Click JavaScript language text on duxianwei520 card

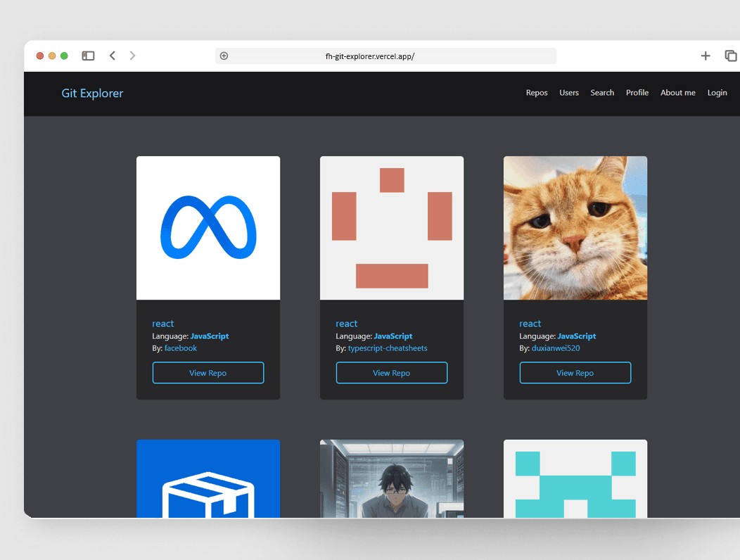point(577,336)
